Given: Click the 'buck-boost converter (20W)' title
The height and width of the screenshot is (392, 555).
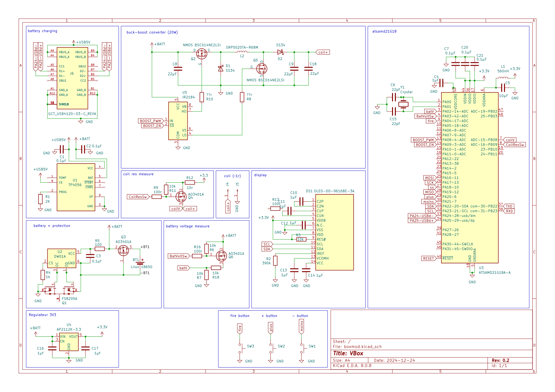Looking at the screenshot, I should point(152,32).
